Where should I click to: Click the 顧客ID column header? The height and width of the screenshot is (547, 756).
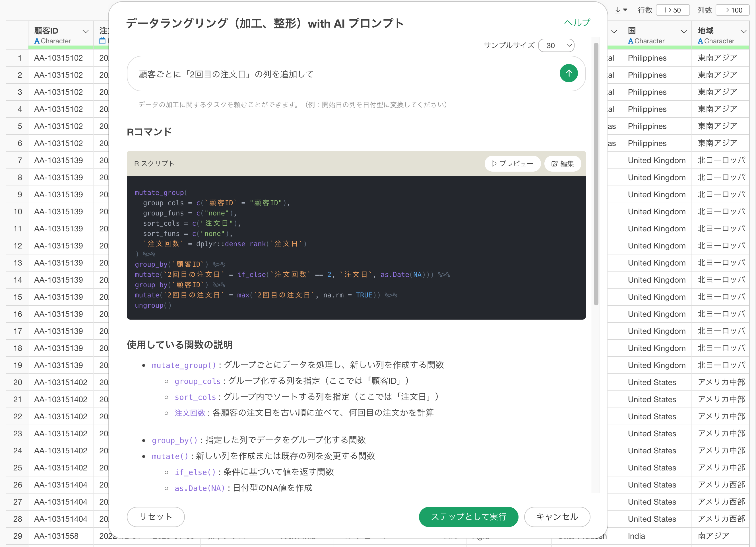[61, 35]
